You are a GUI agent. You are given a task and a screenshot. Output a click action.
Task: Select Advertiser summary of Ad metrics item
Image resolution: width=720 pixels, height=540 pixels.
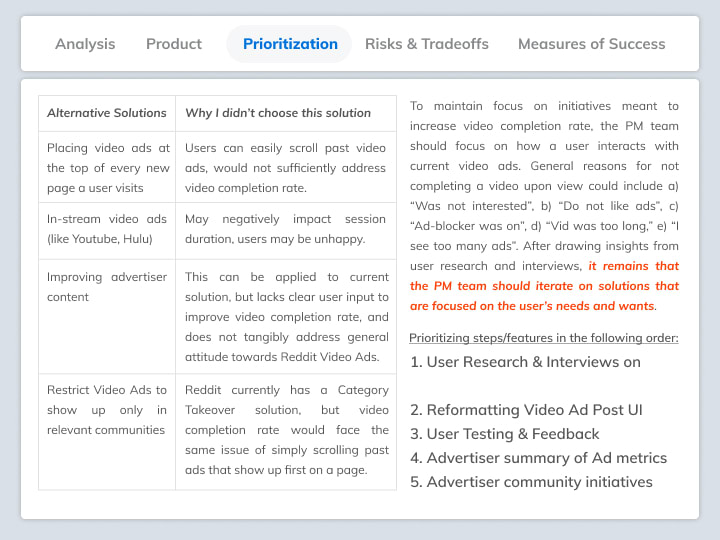(538, 458)
